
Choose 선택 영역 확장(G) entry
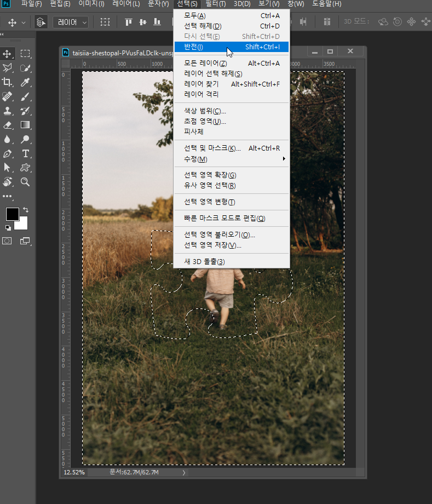231,175
